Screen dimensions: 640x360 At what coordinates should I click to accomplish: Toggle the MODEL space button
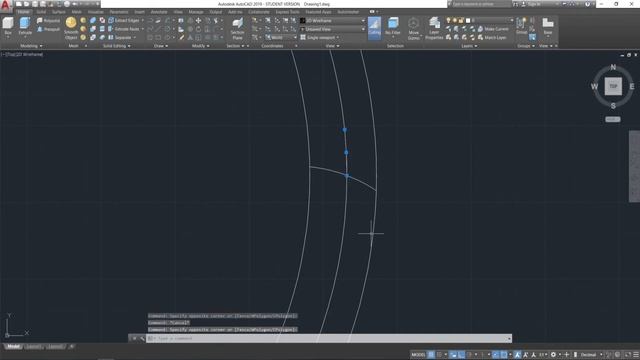pyautogui.click(x=418, y=355)
